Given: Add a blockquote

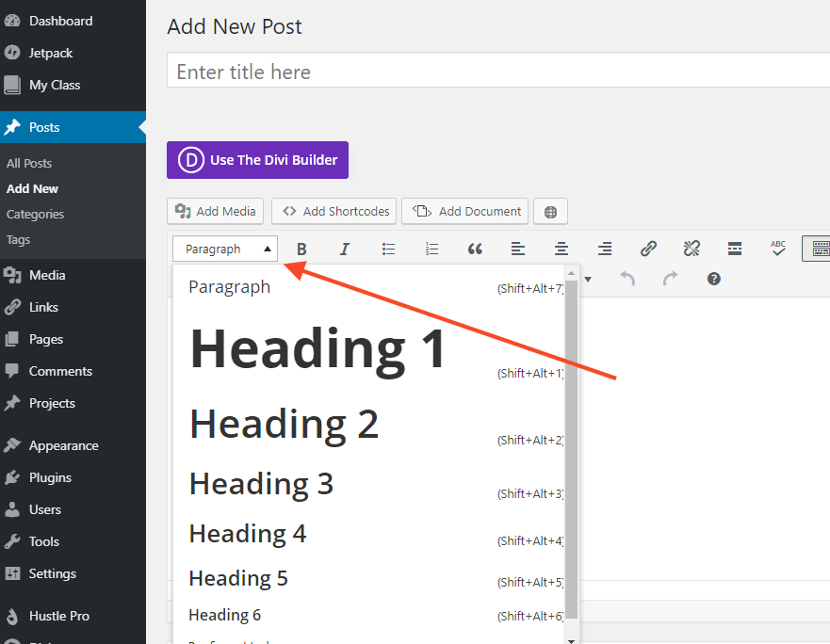Looking at the screenshot, I should click(x=474, y=248).
